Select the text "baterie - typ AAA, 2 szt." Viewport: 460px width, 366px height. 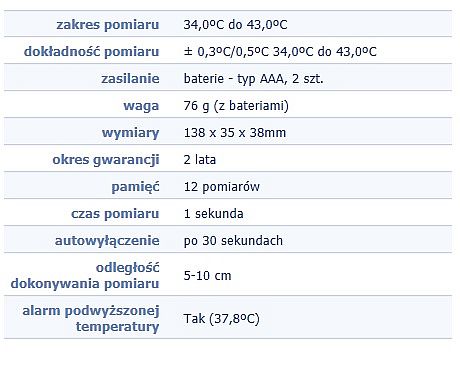(253, 79)
